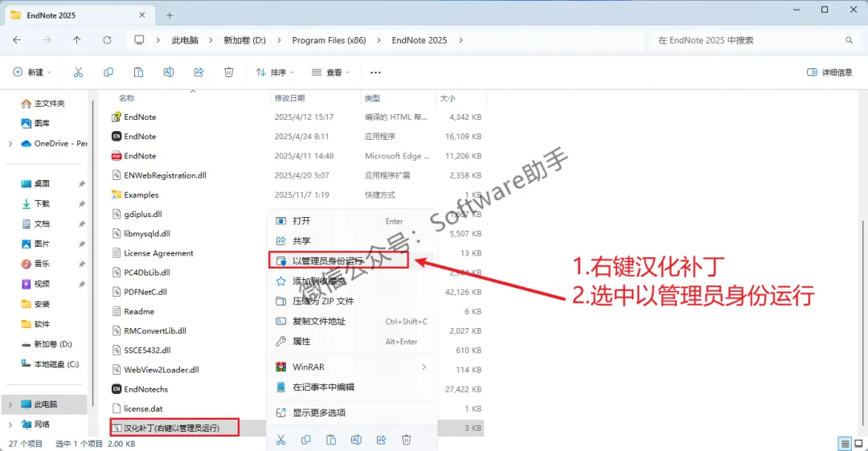This screenshot has width=868, height=451.
Task: Open 图库 in the sidebar
Action: point(35,123)
